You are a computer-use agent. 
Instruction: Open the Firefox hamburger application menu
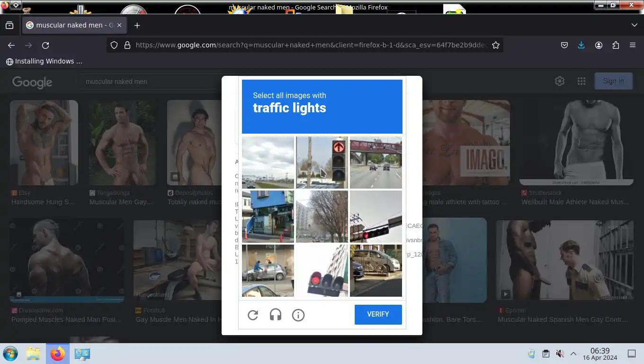[633, 45]
